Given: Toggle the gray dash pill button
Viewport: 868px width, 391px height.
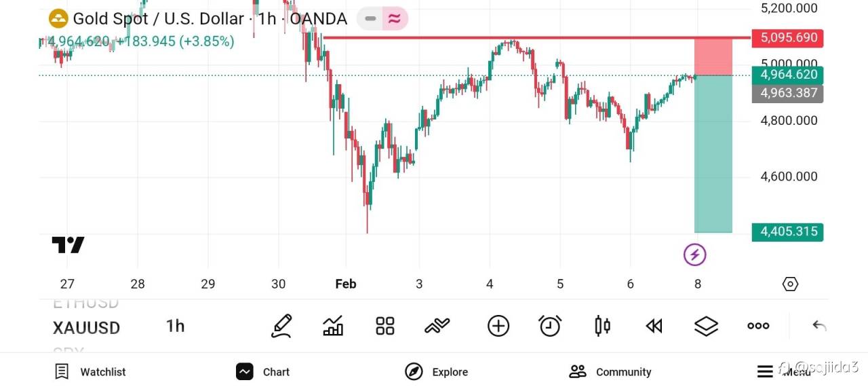Looking at the screenshot, I should [x=370, y=19].
